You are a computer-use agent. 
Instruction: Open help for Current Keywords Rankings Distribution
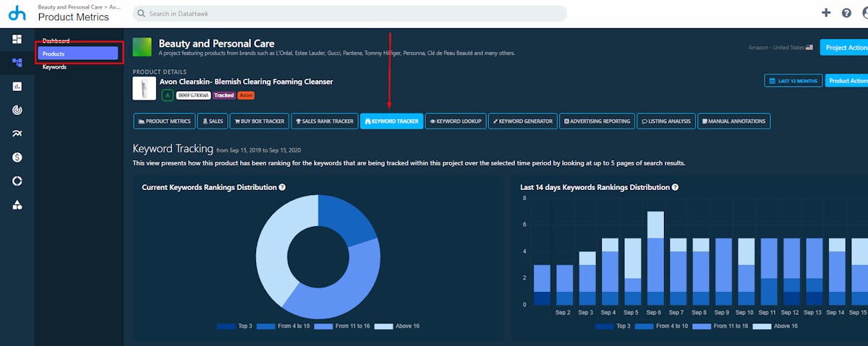pyautogui.click(x=282, y=187)
